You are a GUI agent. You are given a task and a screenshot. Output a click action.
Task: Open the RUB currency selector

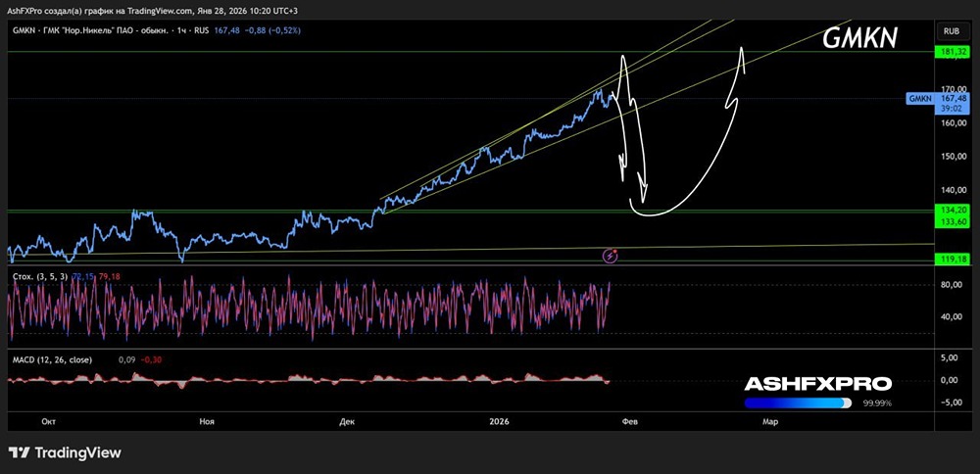click(x=951, y=30)
